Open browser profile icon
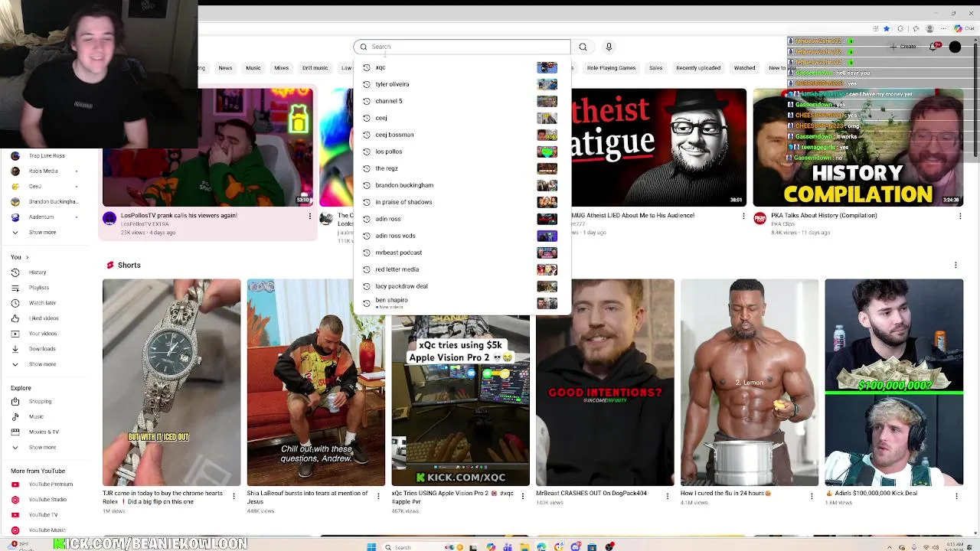This screenshot has width=980, height=551. click(930, 28)
